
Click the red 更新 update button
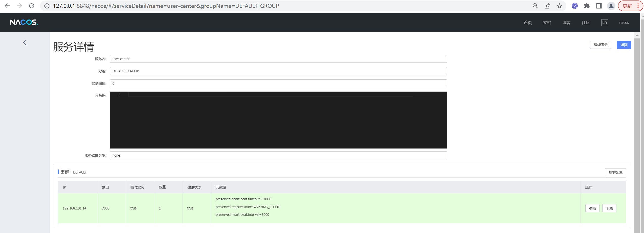(x=630, y=6)
